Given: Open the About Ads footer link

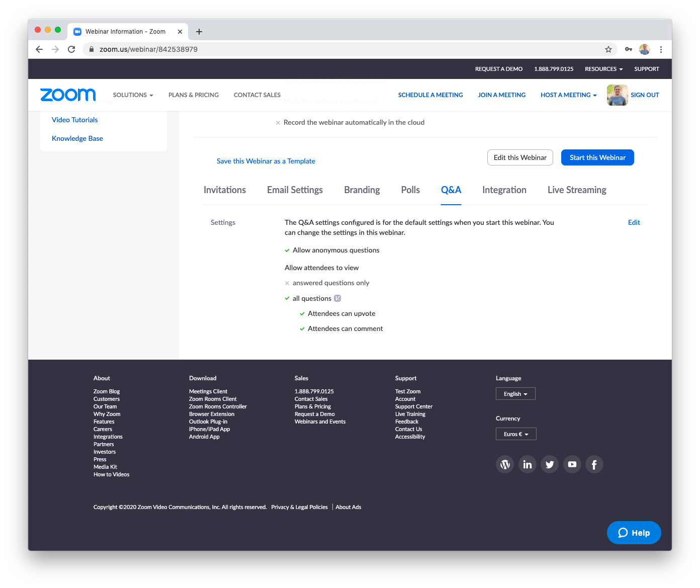Looking at the screenshot, I should [348, 507].
